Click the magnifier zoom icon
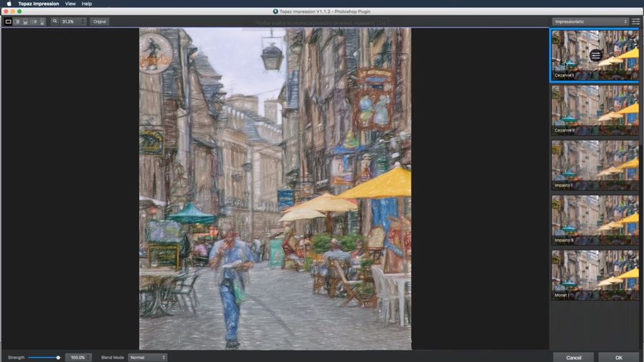 (x=54, y=21)
